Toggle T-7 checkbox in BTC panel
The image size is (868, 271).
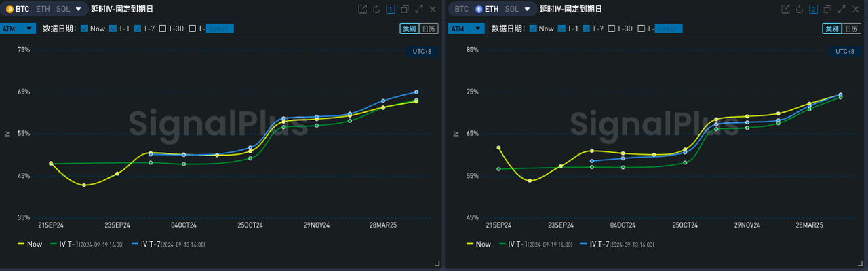tap(138, 29)
